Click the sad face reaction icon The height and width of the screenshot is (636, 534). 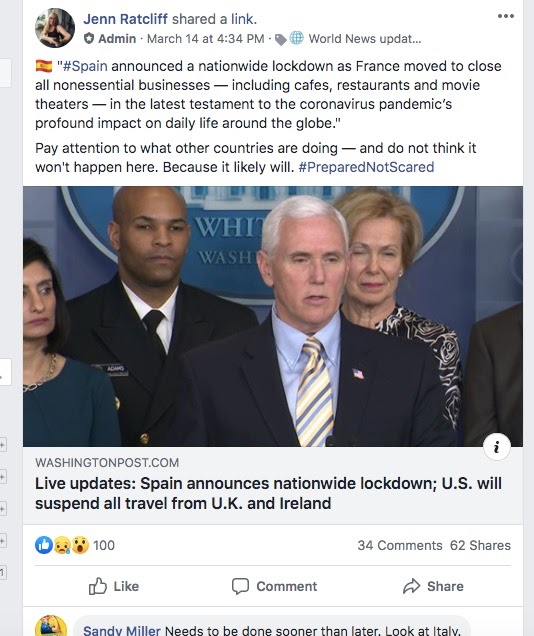click(62, 545)
